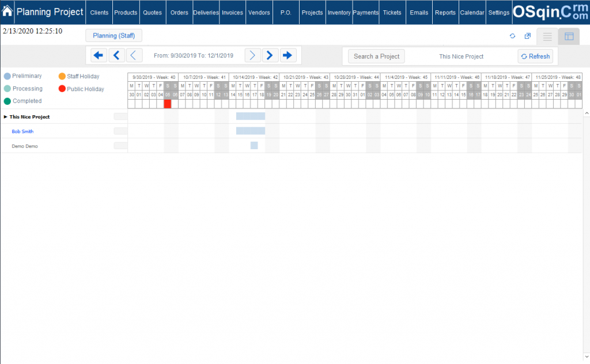Switch to list view with the lines icon
This screenshot has height=364, width=590.
pyautogui.click(x=546, y=36)
